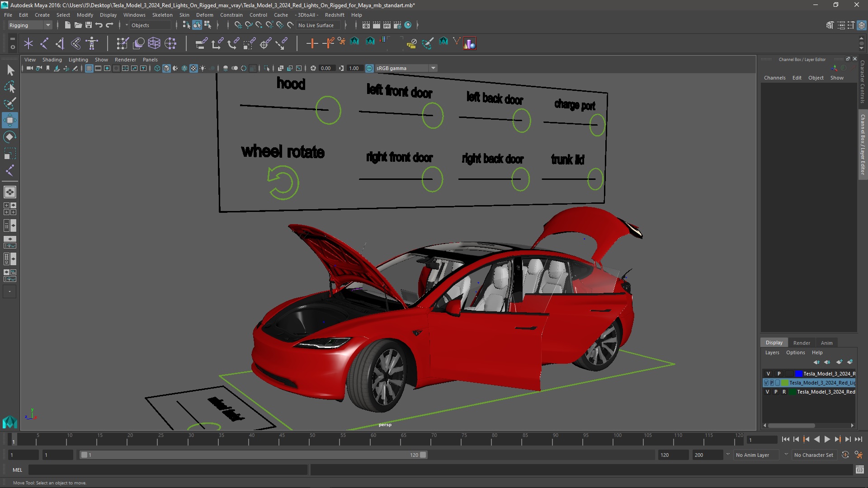The width and height of the screenshot is (868, 488).
Task: Open a scene with the folder icon
Action: tap(78, 25)
